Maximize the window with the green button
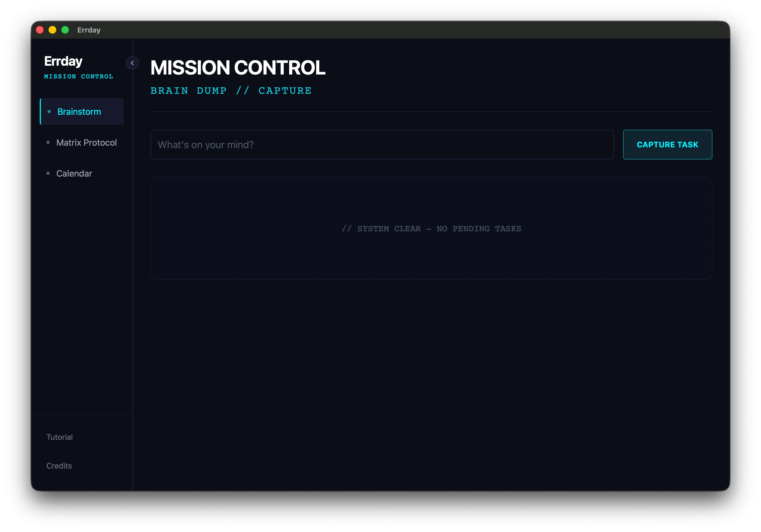Viewport: 761px width, 532px height. point(65,30)
